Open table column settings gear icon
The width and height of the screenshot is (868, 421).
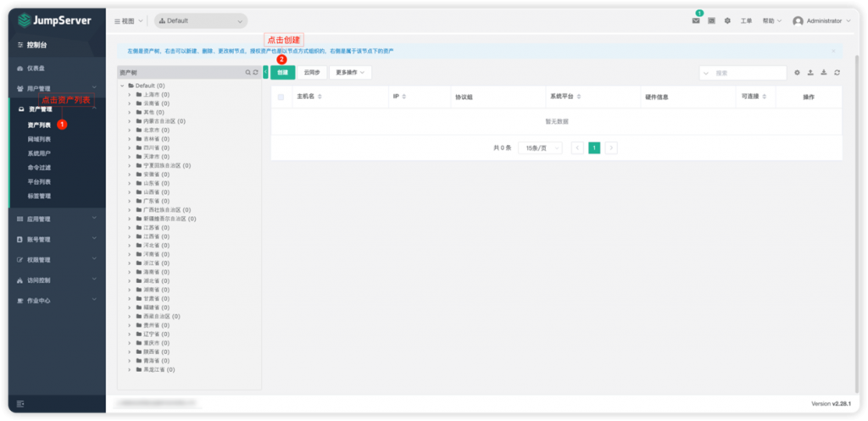(x=797, y=73)
